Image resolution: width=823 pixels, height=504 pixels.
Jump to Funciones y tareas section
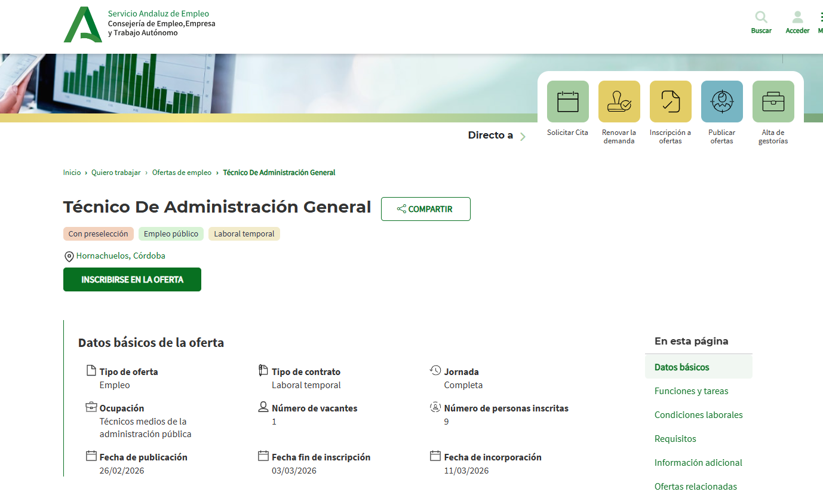pyautogui.click(x=691, y=391)
